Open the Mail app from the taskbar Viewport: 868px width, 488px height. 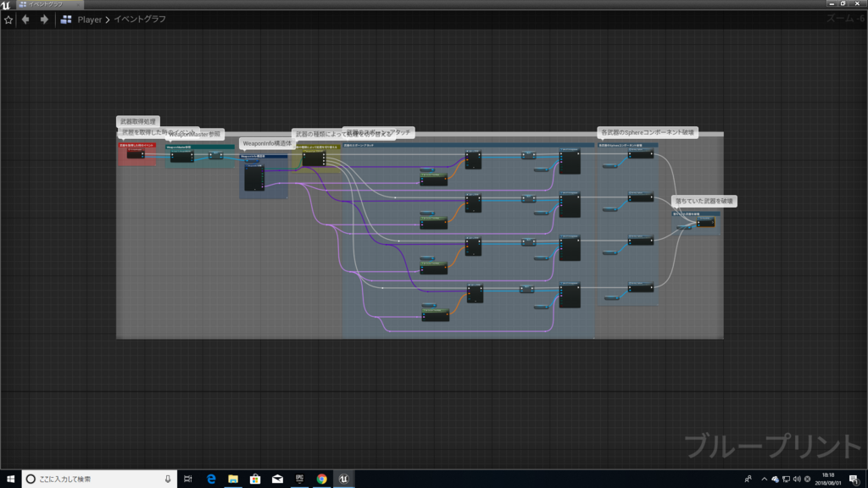tap(277, 480)
